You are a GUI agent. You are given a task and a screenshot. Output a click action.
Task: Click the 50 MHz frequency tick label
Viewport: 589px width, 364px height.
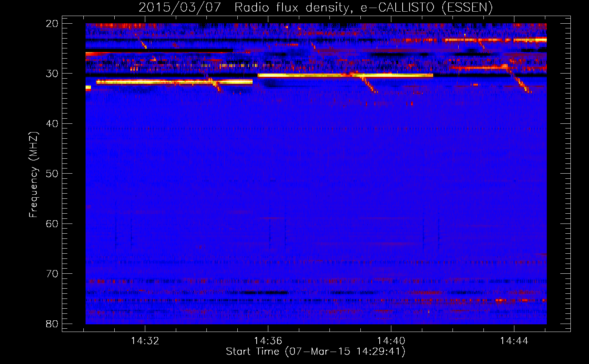coord(52,174)
